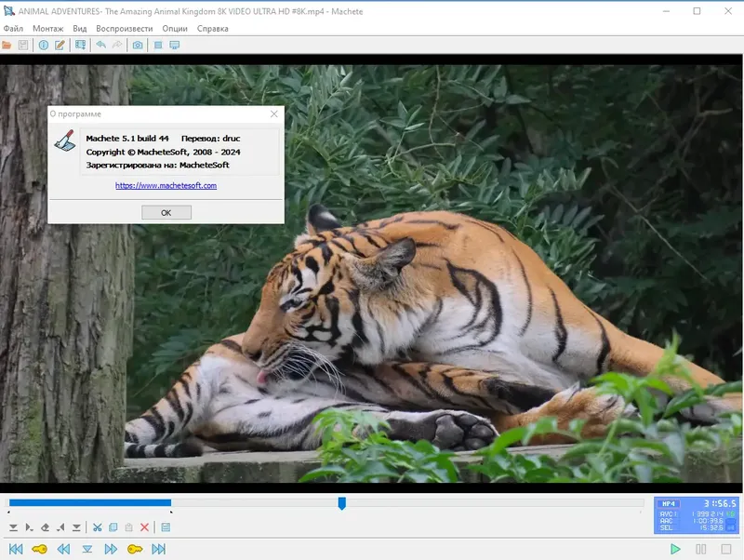Go to the start of the video
This screenshot has width=744, height=560.
15,549
